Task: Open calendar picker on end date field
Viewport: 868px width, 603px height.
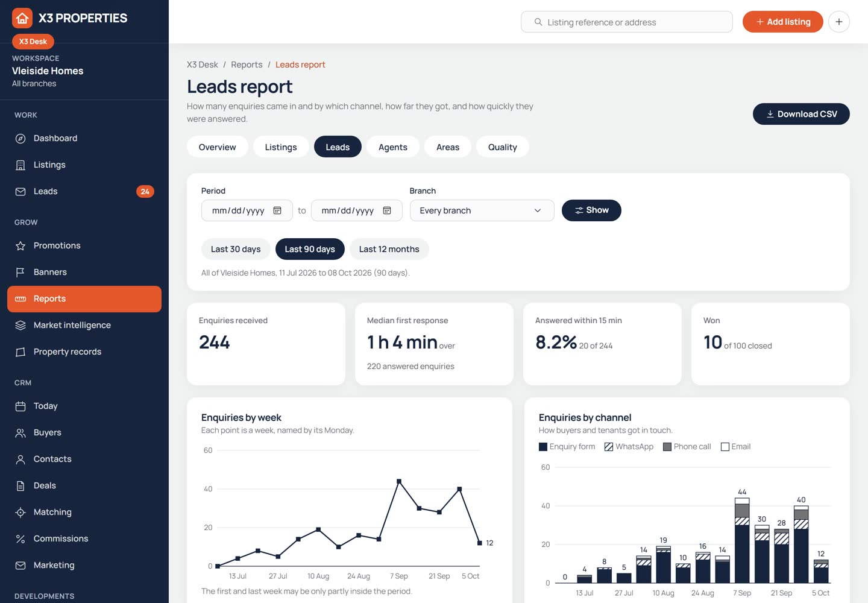Action: [x=387, y=210]
